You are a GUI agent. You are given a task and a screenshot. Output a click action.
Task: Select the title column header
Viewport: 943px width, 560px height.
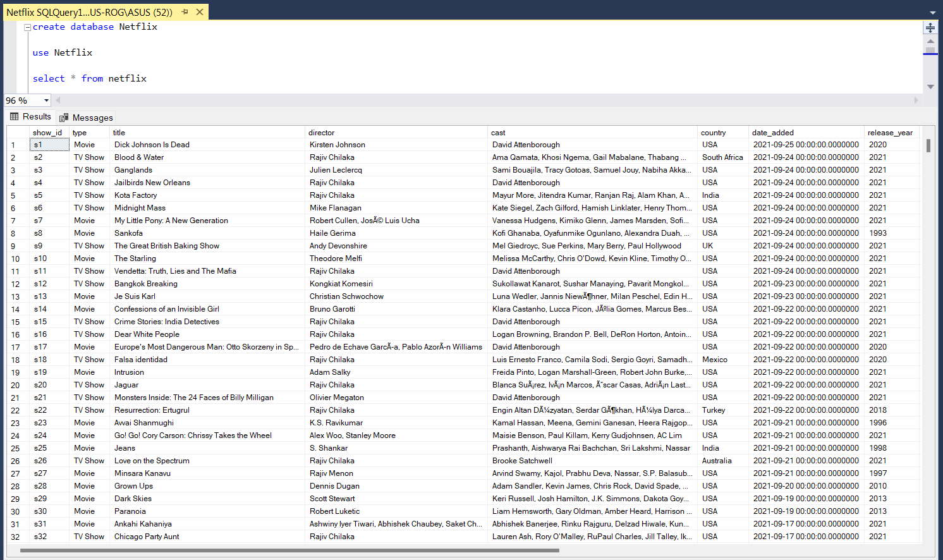(207, 133)
